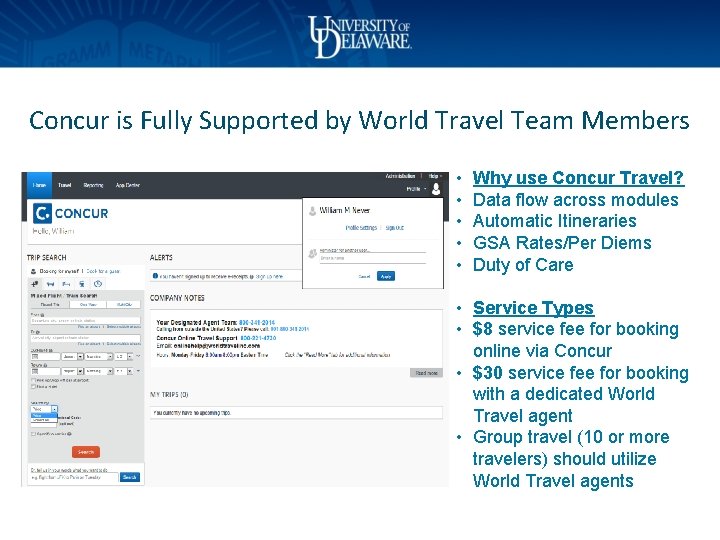Open the departure date calendar icon

(x=35, y=357)
